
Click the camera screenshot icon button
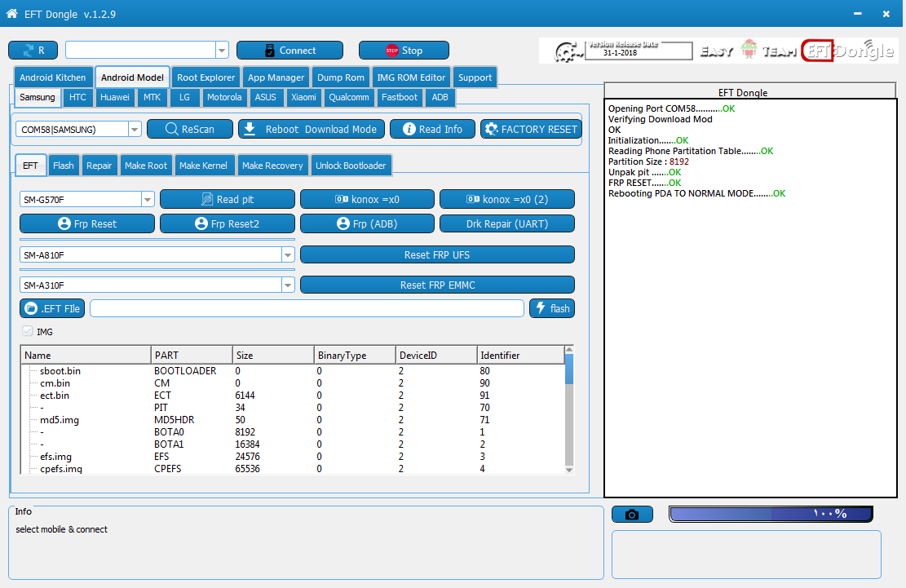coord(632,514)
